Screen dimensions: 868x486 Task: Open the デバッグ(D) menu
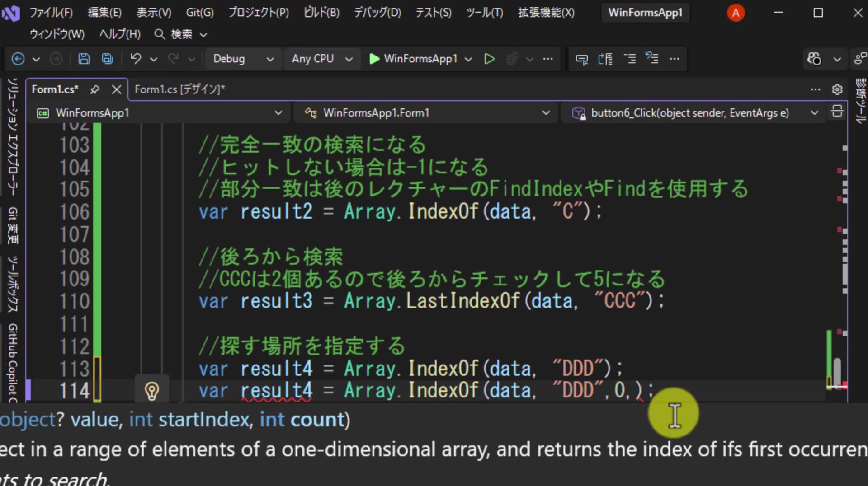[x=377, y=13]
